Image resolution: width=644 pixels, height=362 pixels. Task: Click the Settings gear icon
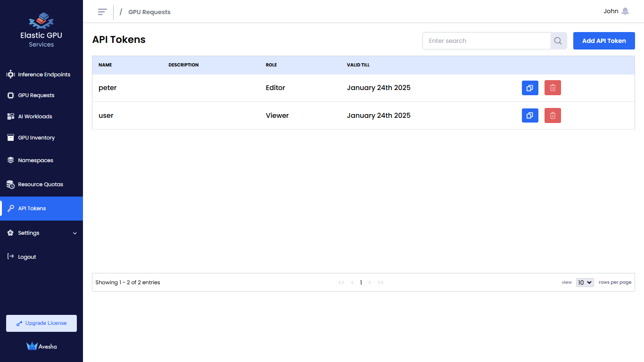tap(10, 233)
